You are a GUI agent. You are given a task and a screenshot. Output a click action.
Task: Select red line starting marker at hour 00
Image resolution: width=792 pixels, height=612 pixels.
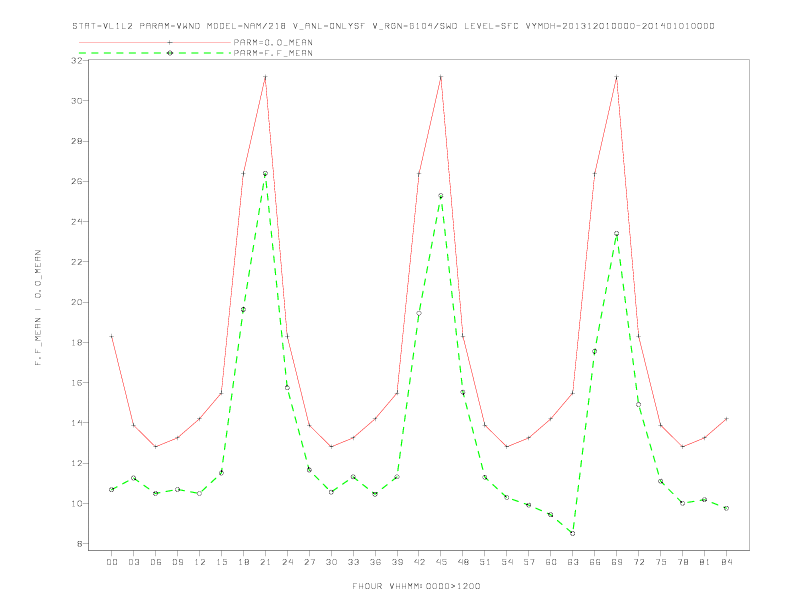coord(112,336)
